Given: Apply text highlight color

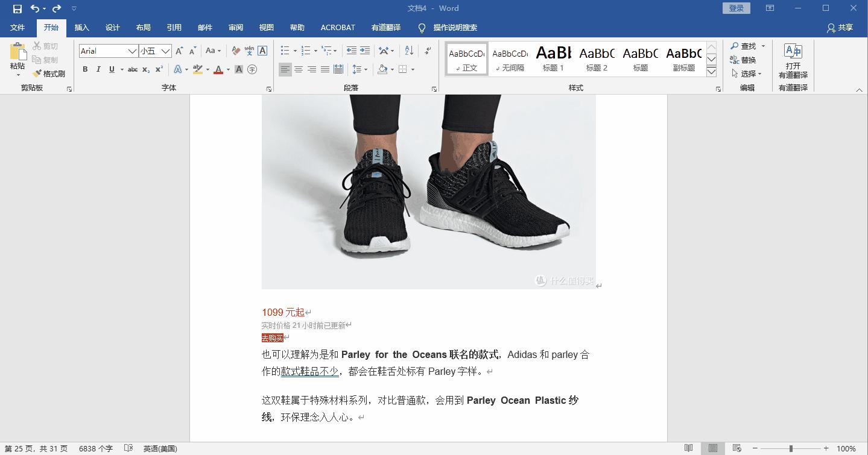Looking at the screenshot, I should [197, 69].
